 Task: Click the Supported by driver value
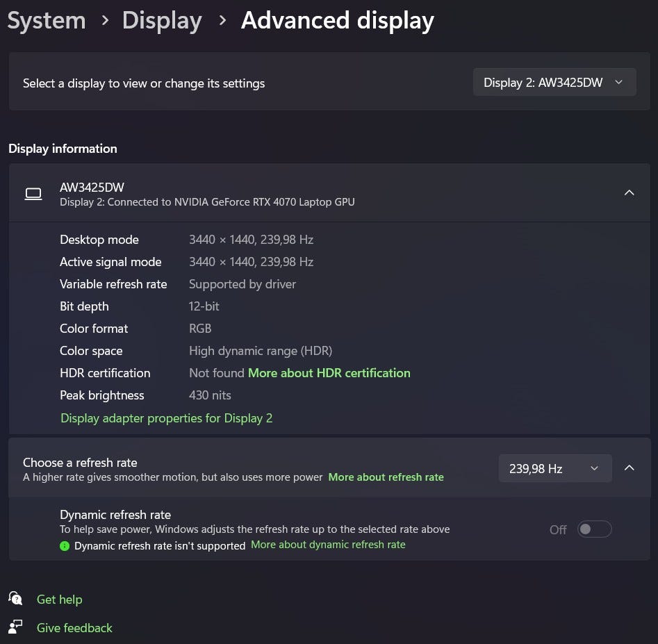(x=242, y=284)
